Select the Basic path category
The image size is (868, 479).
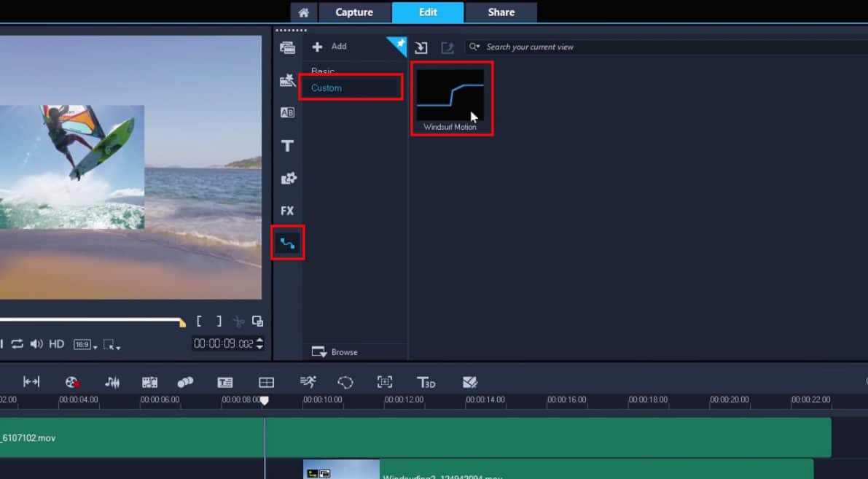323,71
